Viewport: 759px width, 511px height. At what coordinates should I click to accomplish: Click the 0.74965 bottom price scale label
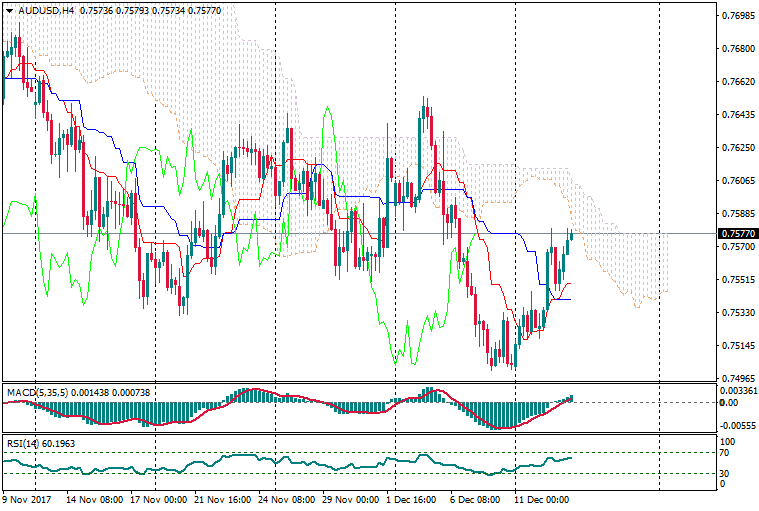pyautogui.click(x=736, y=379)
